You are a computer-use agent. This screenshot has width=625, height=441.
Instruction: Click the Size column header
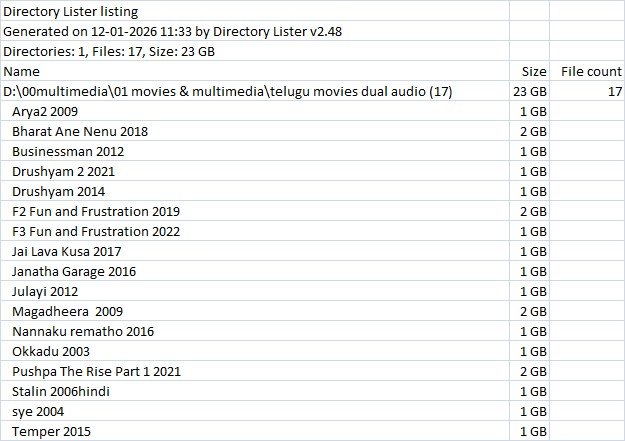[x=534, y=72]
